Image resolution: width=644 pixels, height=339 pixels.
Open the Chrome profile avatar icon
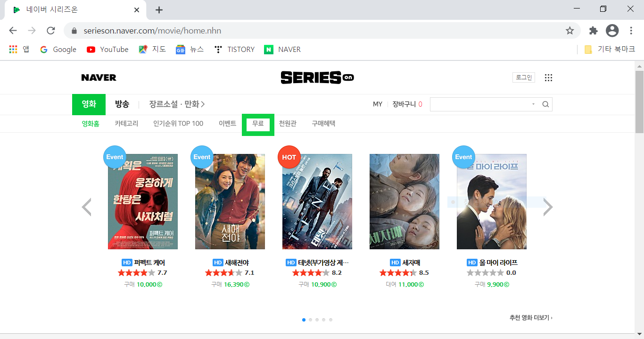(612, 31)
